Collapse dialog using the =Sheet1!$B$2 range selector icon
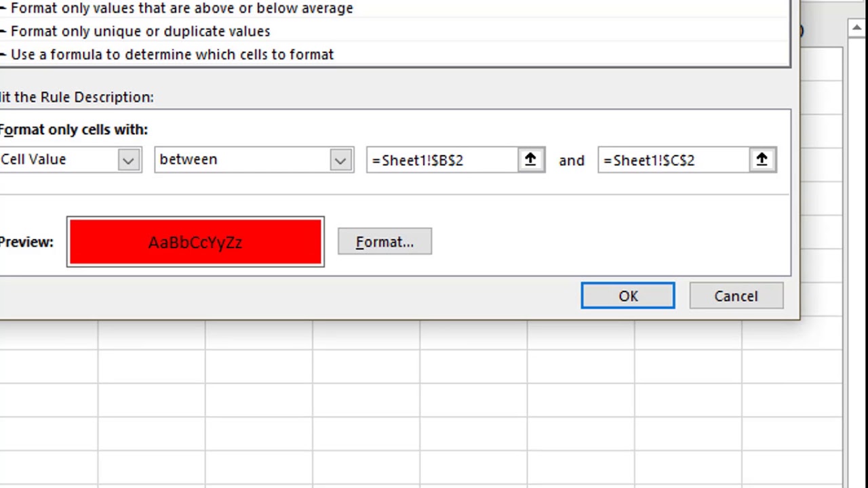This screenshot has width=868, height=488. pyautogui.click(x=530, y=160)
